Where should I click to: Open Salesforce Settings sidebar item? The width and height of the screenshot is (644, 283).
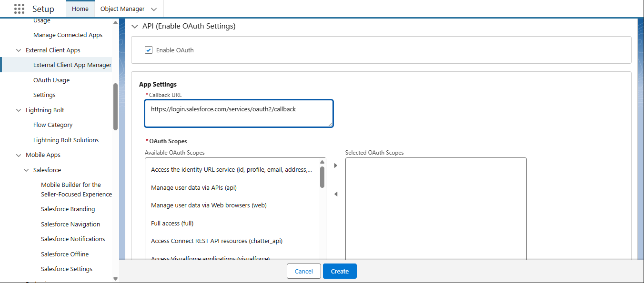tap(67, 269)
